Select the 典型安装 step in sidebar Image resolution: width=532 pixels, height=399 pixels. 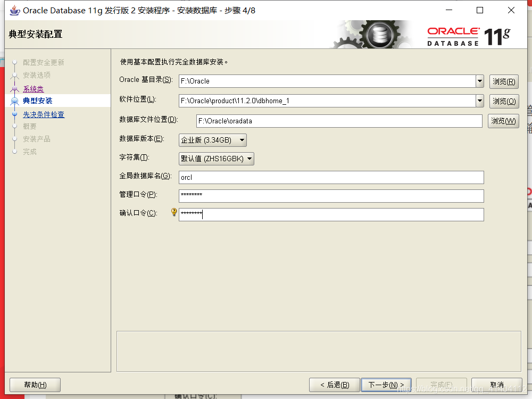coord(38,101)
